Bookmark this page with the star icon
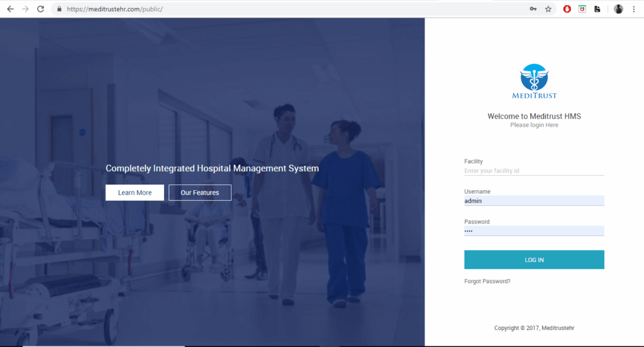644x347 pixels. (548, 9)
